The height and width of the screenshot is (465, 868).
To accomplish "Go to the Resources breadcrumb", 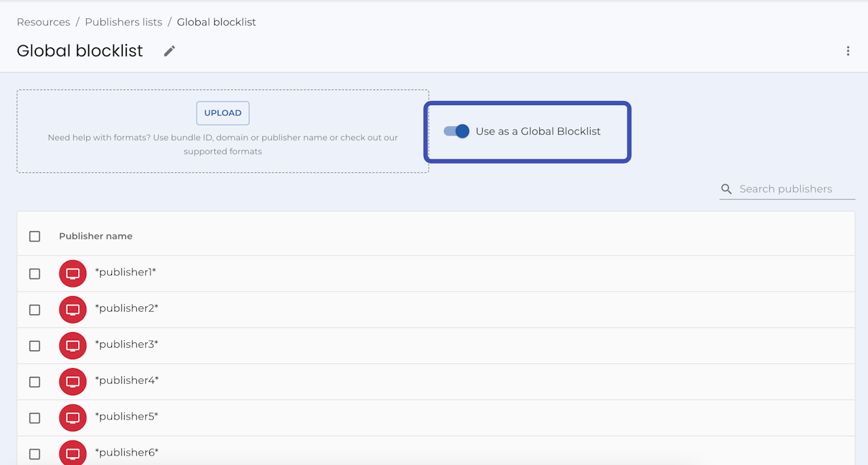I will coord(43,22).
